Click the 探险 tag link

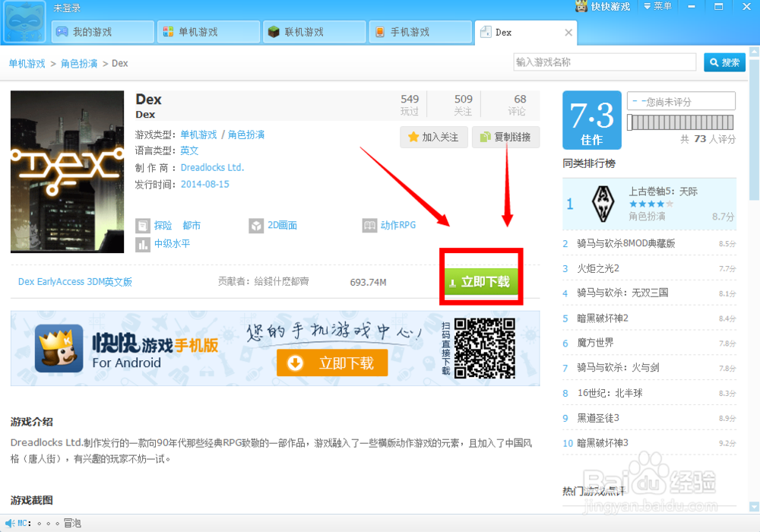(163, 225)
